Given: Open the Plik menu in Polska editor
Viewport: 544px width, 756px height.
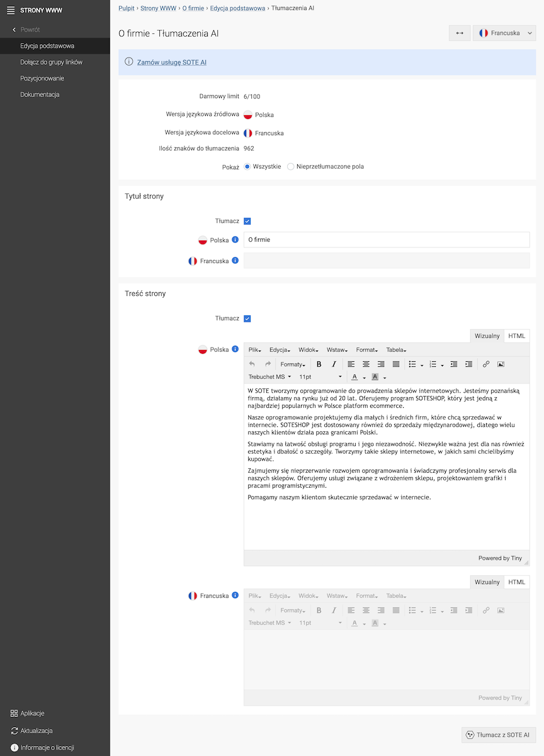Looking at the screenshot, I should (x=254, y=350).
